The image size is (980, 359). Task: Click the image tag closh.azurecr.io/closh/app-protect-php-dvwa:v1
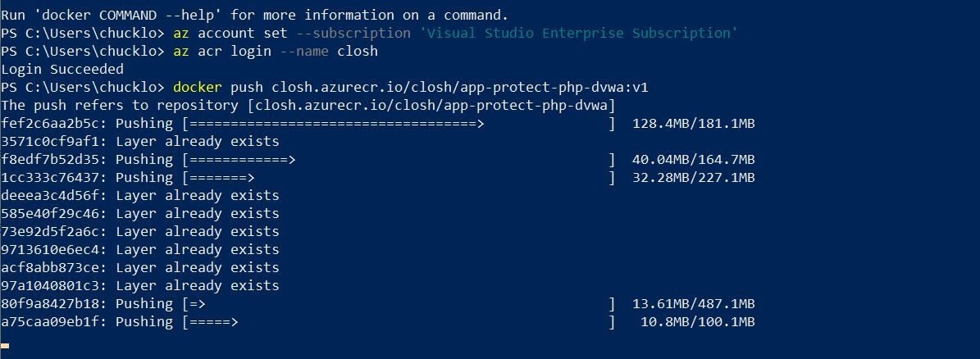[x=459, y=88]
